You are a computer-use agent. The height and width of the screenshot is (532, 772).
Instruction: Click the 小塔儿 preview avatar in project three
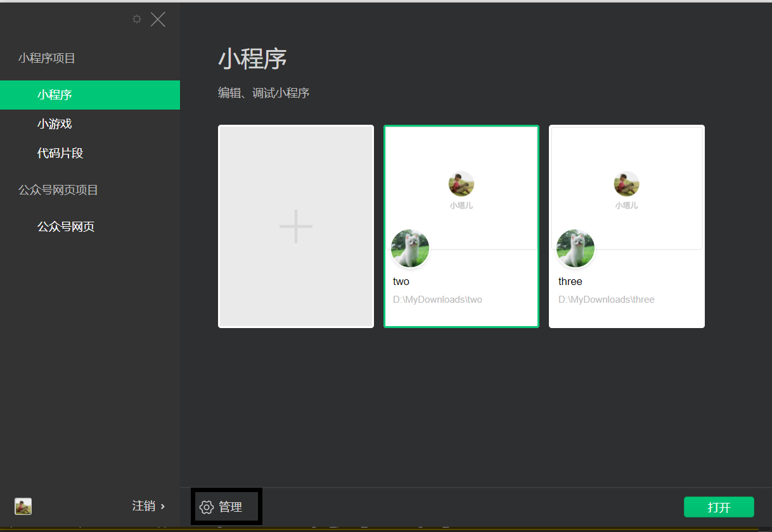coord(627,184)
